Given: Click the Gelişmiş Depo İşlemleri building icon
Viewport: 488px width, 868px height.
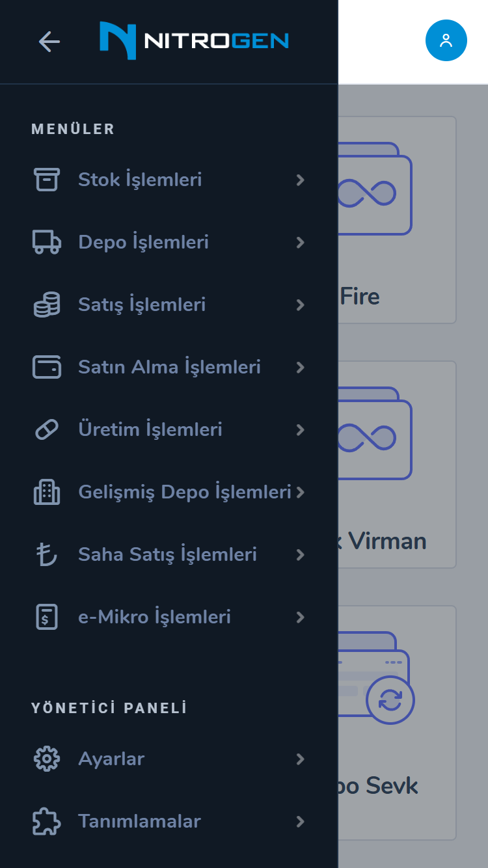Looking at the screenshot, I should pyautogui.click(x=46, y=492).
